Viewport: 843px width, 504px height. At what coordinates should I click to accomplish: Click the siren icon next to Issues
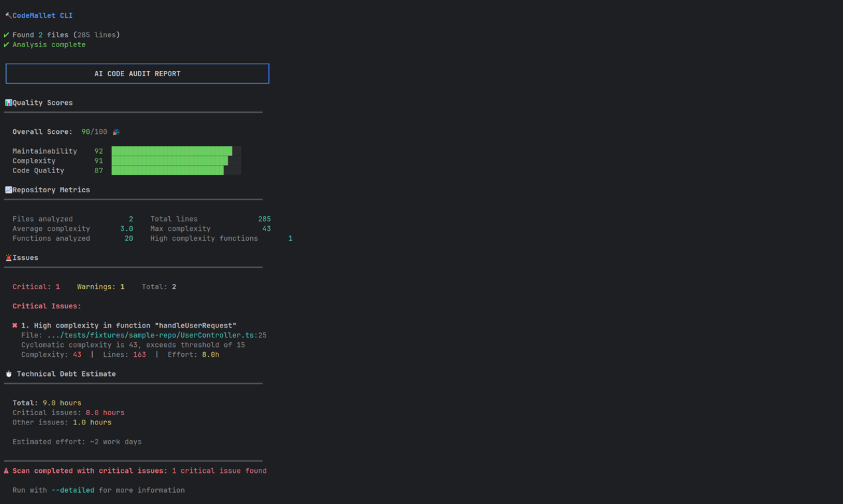[8, 257]
